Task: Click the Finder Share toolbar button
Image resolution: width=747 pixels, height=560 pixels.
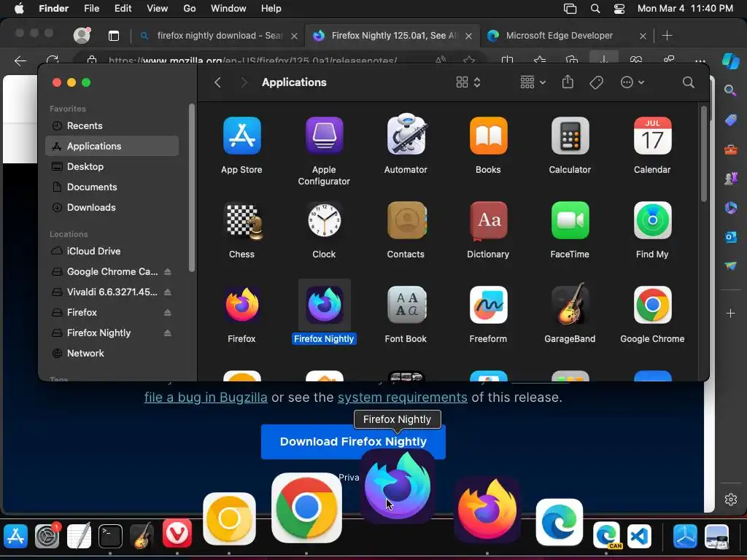Action: [568, 82]
